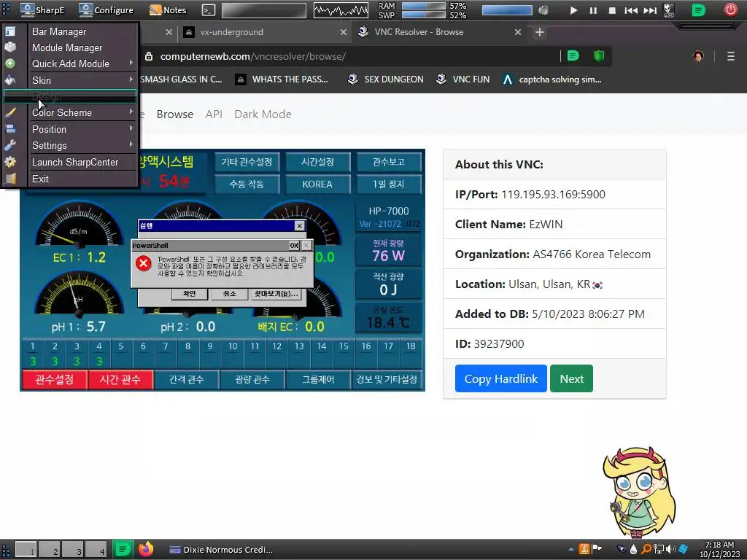
Task: Start playback with the Play button
Action: [x=573, y=10]
